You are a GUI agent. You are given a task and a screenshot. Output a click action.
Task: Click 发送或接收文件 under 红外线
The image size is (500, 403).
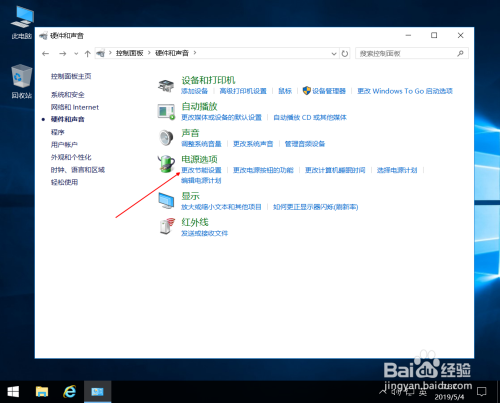(205, 233)
